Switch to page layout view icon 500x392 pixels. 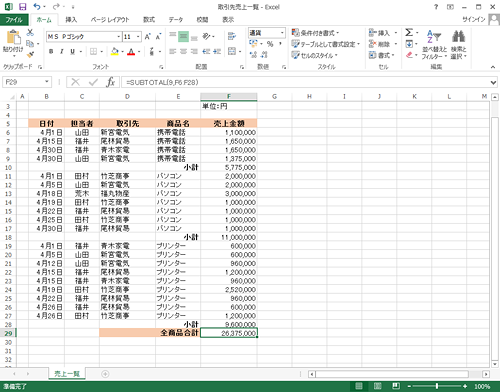tap(378, 386)
